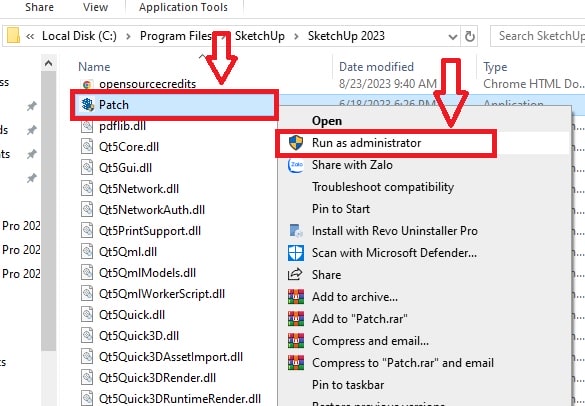Click the Share arrow icon
585x406 pixels.
coord(295,275)
